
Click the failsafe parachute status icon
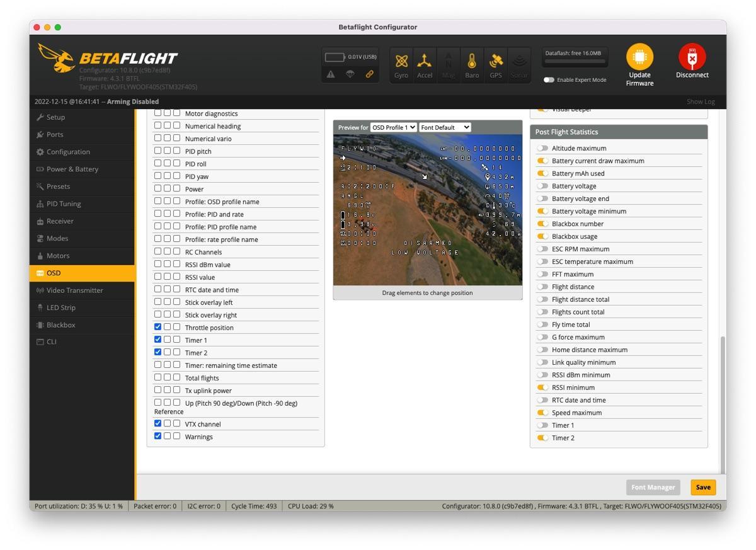(x=350, y=74)
